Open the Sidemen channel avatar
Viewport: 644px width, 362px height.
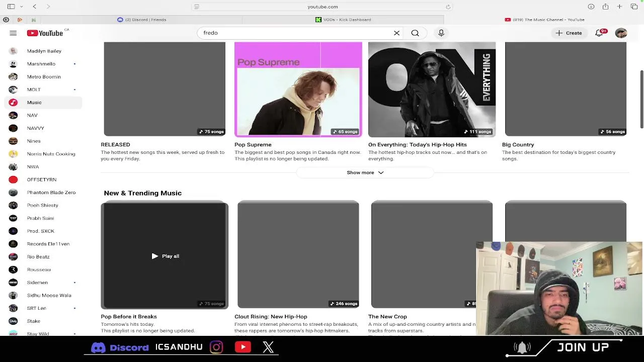point(13,283)
